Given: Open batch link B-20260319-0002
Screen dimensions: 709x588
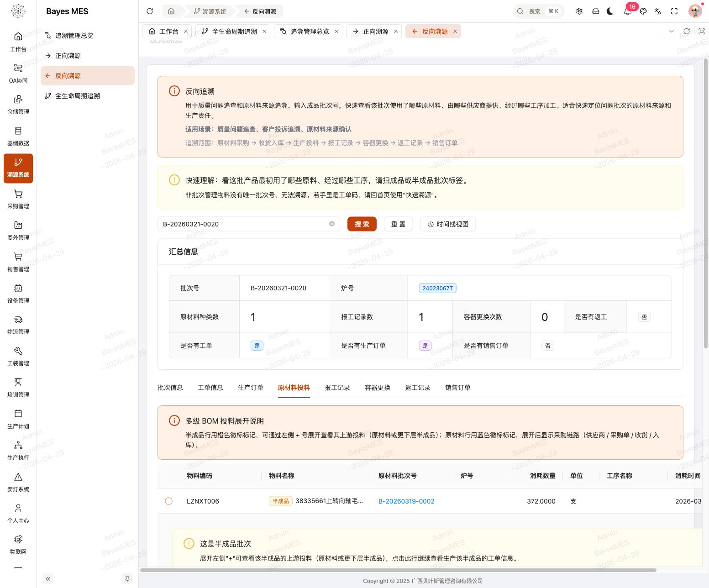Looking at the screenshot, I should coord(406,501).
